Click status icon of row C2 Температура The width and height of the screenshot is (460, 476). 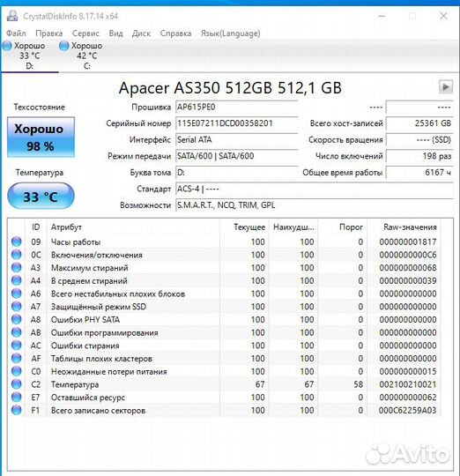17,384
